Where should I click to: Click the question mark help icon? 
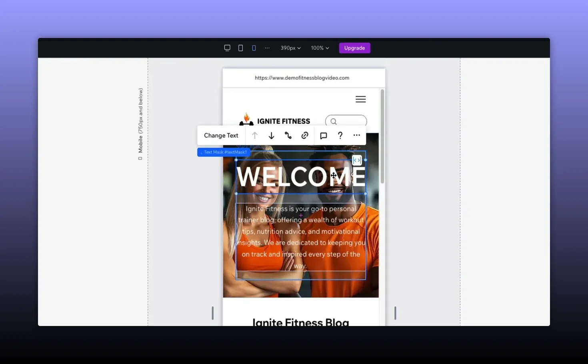(x=340, y=136)
